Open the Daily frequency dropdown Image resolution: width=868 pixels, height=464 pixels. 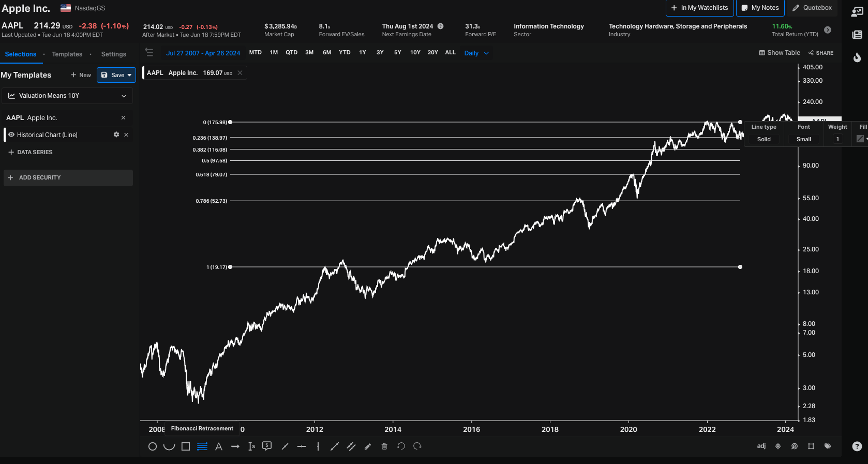476,53
